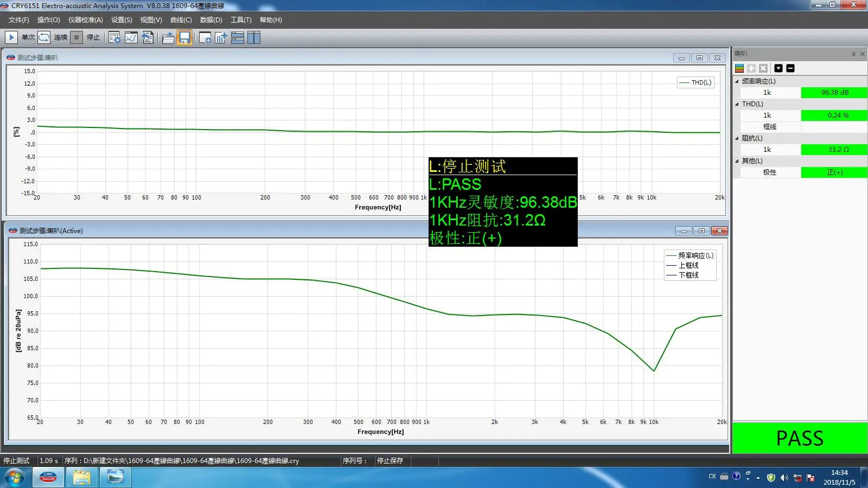Viewport: 868px width, 488px height.
Task: Open test configuration grid-with-gear icon
Action: coord(114,37)
